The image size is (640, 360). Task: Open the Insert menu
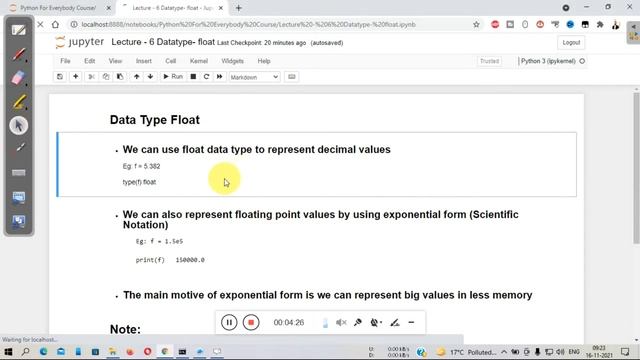[144, 61]
